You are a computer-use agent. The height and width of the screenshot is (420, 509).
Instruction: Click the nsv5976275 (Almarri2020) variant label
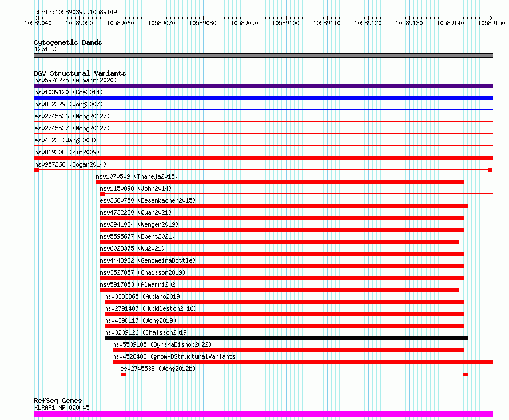point(75,80)
